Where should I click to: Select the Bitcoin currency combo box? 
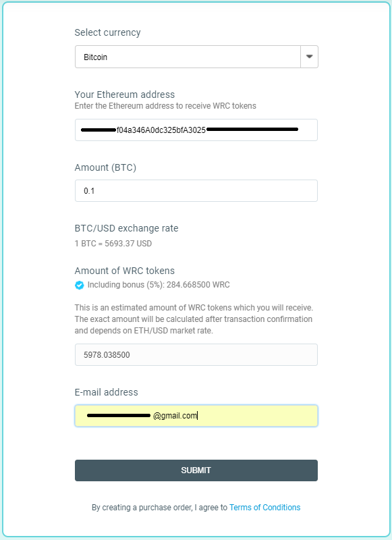point(196,57)
